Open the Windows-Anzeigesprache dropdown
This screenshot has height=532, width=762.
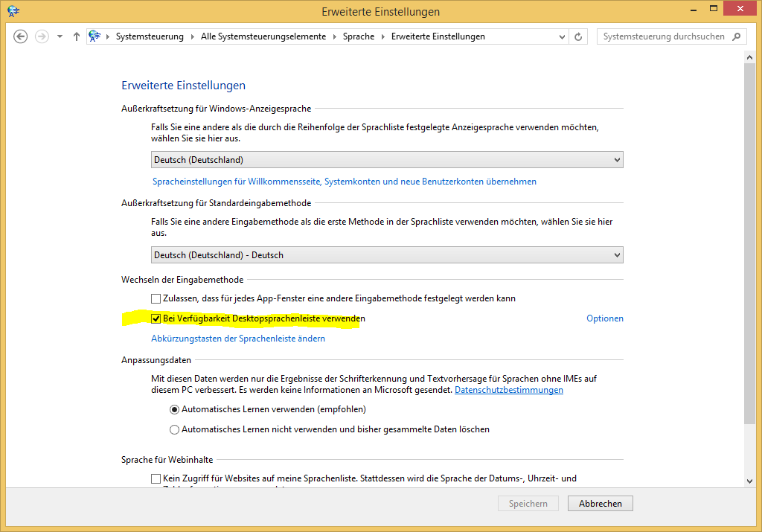(x=387, y=160)
